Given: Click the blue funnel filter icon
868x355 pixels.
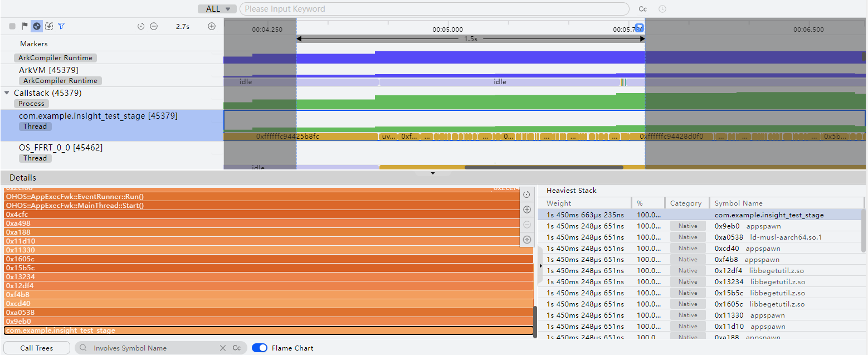Looking at the screenshot, I should (x=61, y=26).
